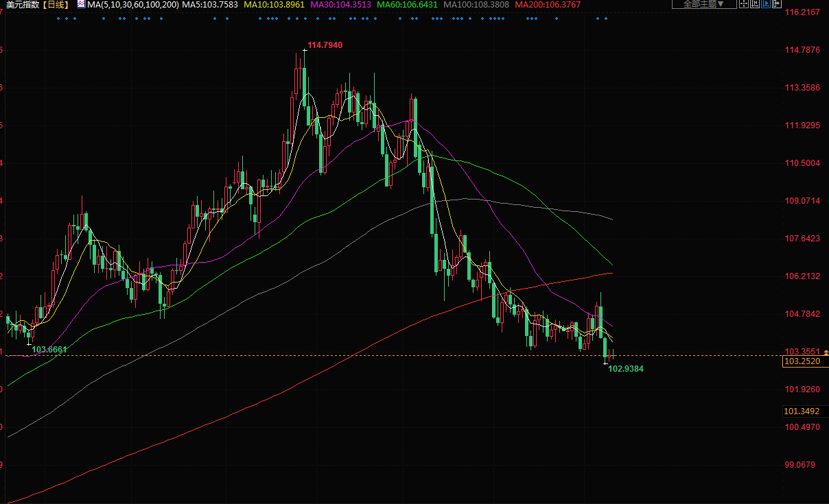Click the 102.9384 low price marker
Screen dimensions: 829x504
tap(625, 369)
